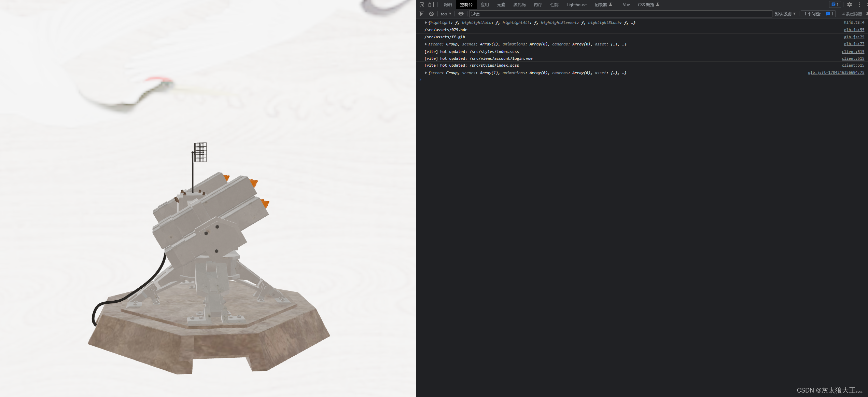Select the inspect element cursor tool
This screenshot has height=397, width=868.
point(422,4)
